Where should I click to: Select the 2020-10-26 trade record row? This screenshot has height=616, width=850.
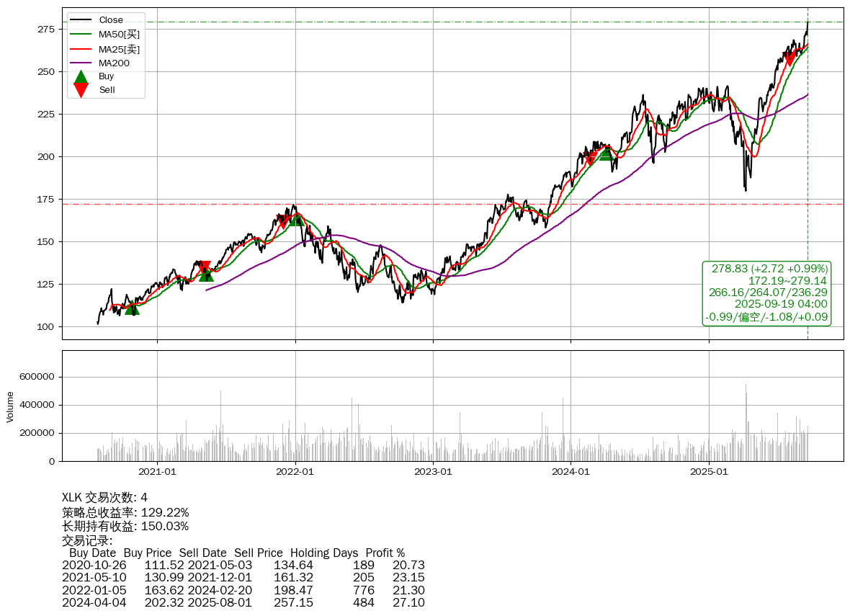click(x=243, y=566)
